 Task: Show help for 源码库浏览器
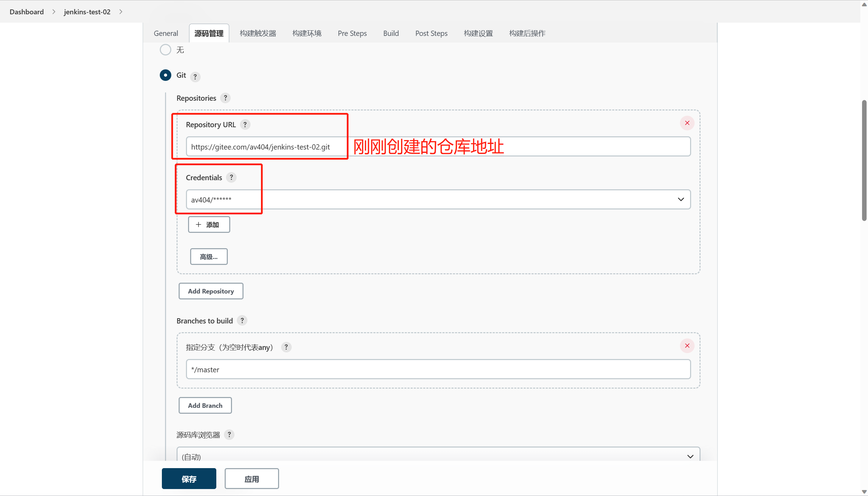pyautogui.click(x=229, y=435)
